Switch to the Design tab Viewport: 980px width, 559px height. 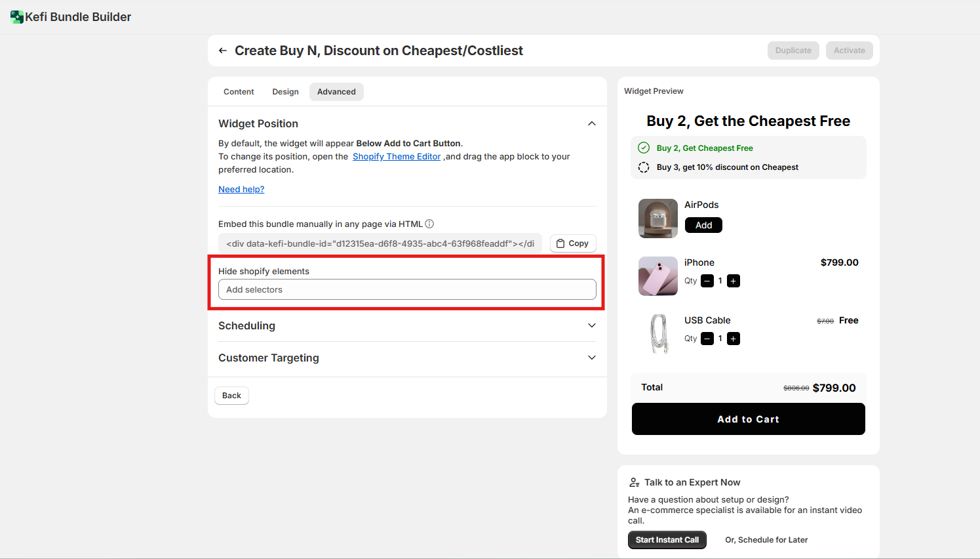pyautogui.click(x=285, y=92)
